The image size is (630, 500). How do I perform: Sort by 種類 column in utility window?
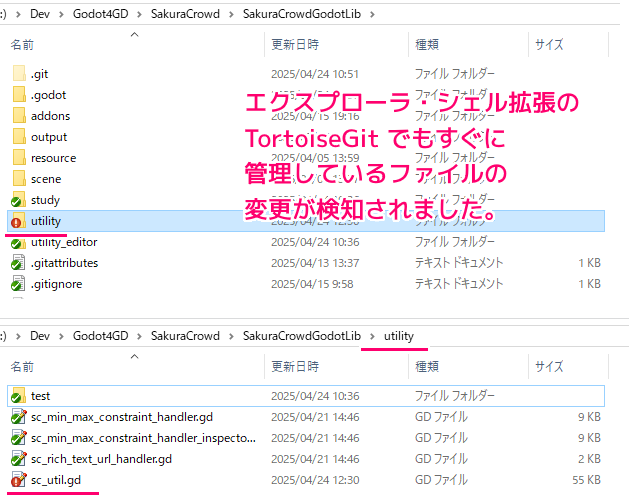click(427, 367)
